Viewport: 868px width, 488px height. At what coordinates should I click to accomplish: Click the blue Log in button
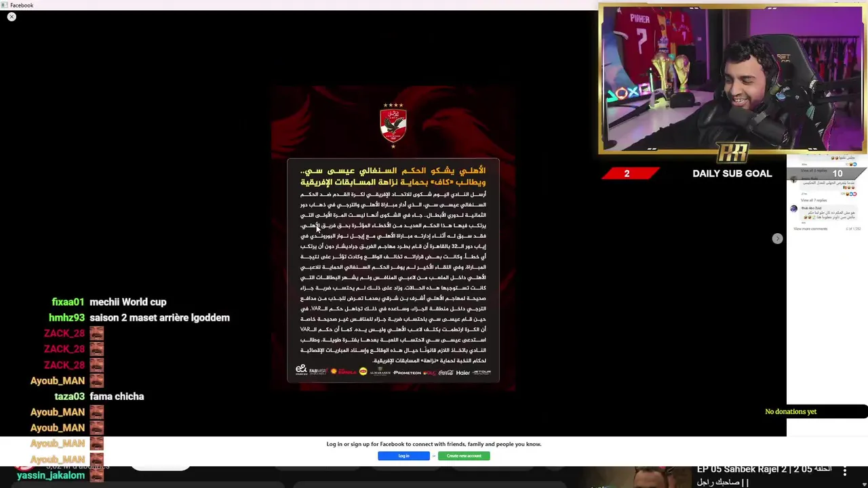[x=403, y=456]
